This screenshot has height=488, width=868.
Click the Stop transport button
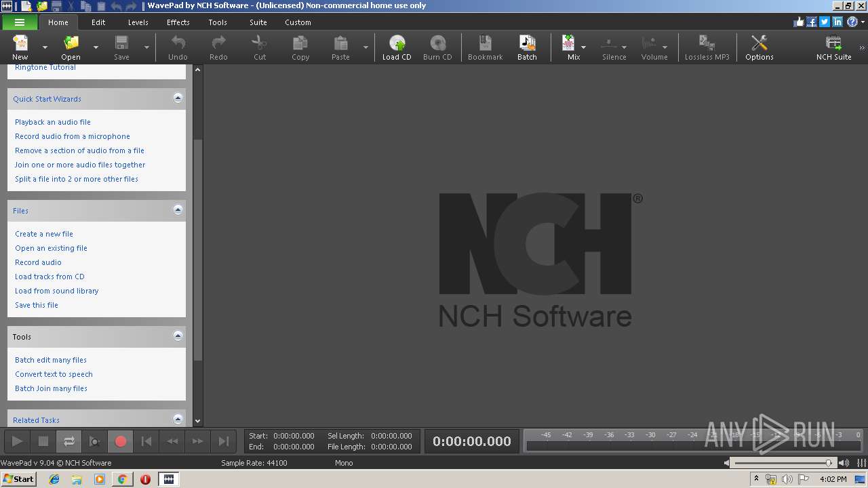pyautogui.click(x=43, y=441)
